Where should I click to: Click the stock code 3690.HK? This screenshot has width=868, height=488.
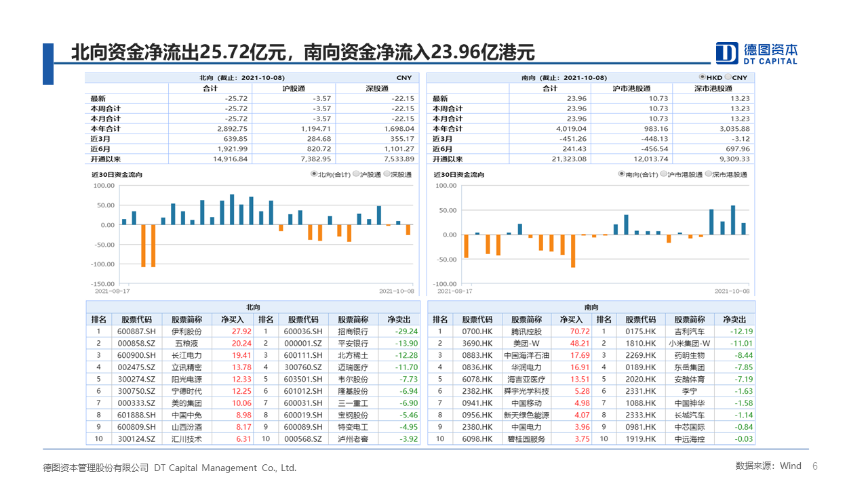[x=477, y=344]
